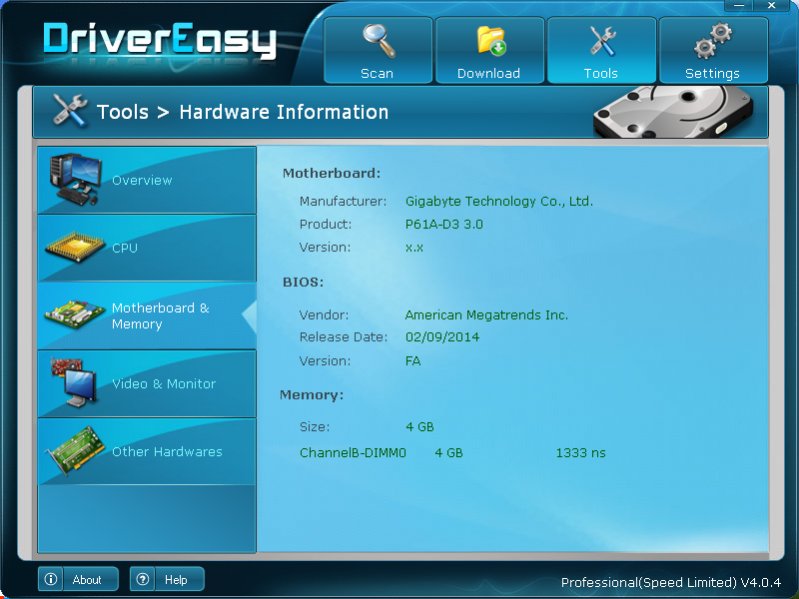The image size is (799, 599).
Task: Click the Memory: heading
Action: [312, 395]
